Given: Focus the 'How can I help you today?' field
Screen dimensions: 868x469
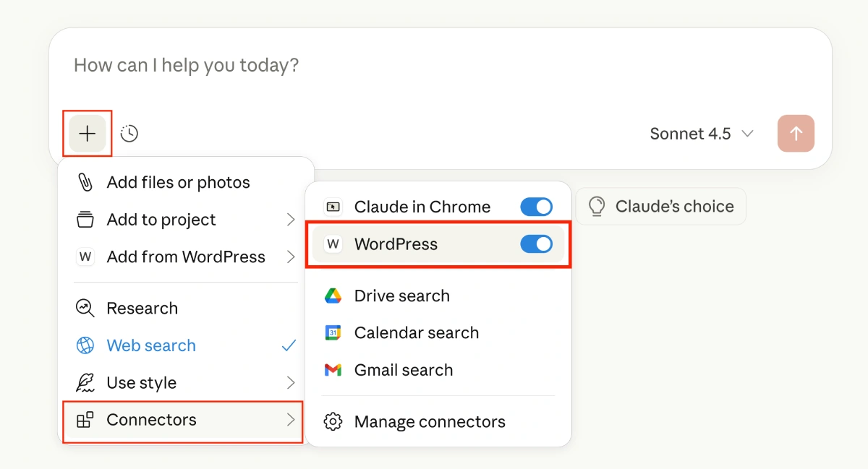Looking at the screenshot, I should coord(187,65).
